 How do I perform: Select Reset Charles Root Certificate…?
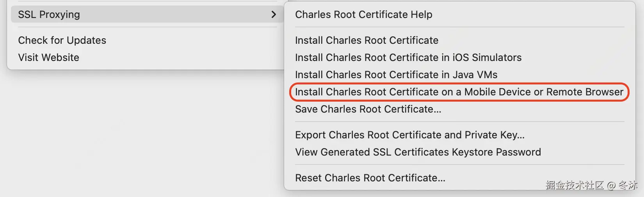click(370, 178)
